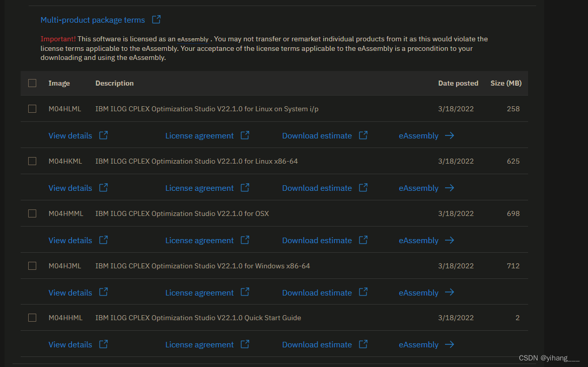Follow the eAssembly link for M04HHML
The image size is (588, 367).
(x=418, y=344)
